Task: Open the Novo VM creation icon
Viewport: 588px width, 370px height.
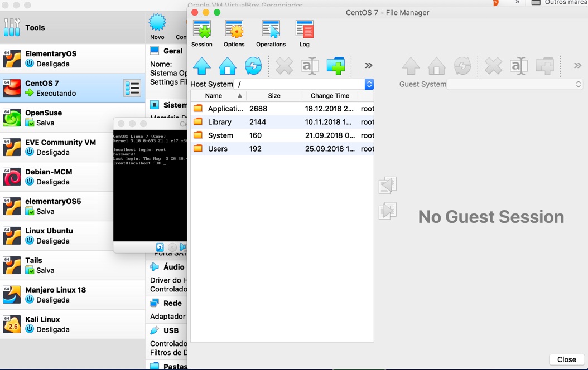Action: 158,24
